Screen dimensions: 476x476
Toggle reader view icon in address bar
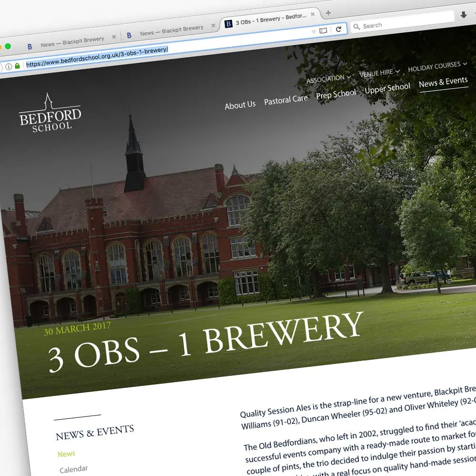323,30
